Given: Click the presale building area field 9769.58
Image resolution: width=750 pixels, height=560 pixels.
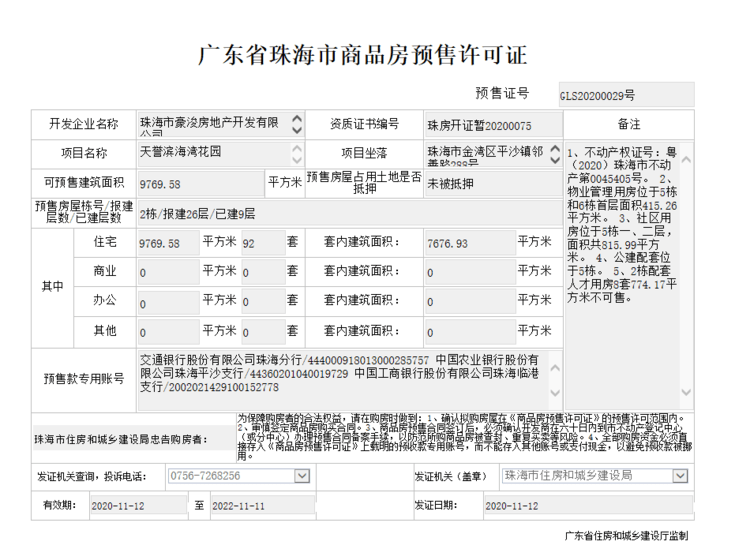Looking at the screenshot, I should click(x=200, y=184).
